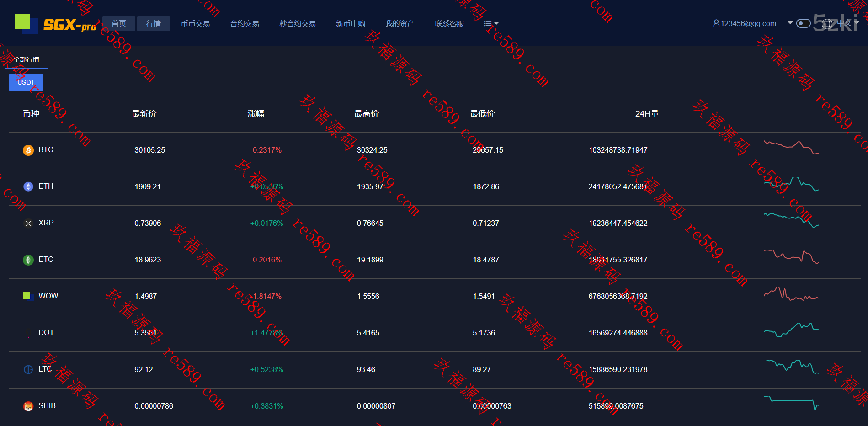Select the XRP coin name
The height and width of the screenshot is (426, 868).
[x=46, y=223]
